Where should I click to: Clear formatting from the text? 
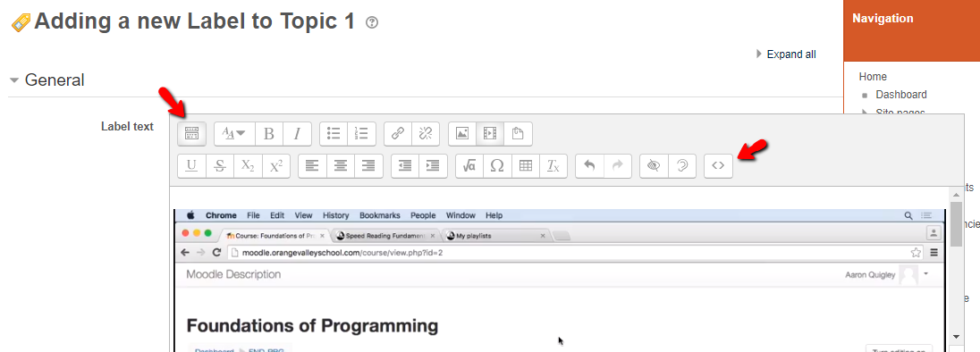tap(553, 166)
